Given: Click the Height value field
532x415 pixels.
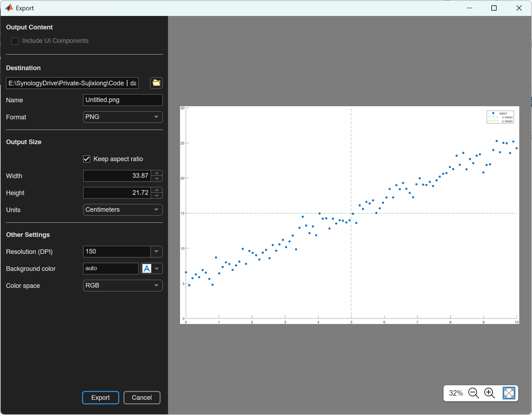Looking at the screenshot, I should (x=117, y=193).
